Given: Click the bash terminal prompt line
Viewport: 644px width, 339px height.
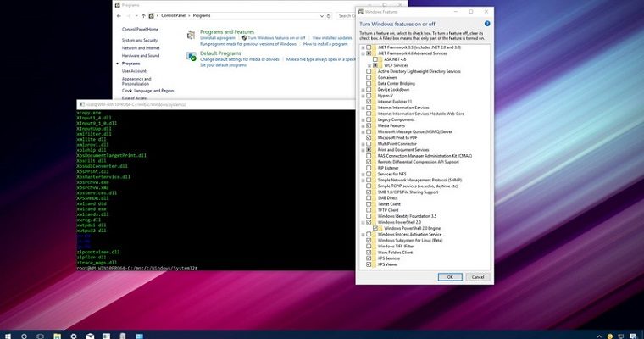Looking at the screenshot, I should click(137, 268).
